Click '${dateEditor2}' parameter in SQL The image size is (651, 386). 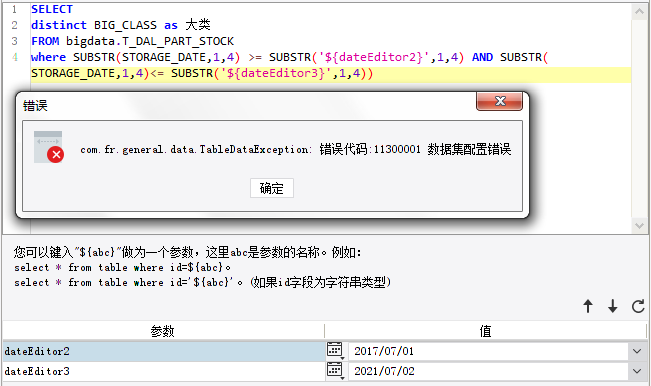[373, 57]
